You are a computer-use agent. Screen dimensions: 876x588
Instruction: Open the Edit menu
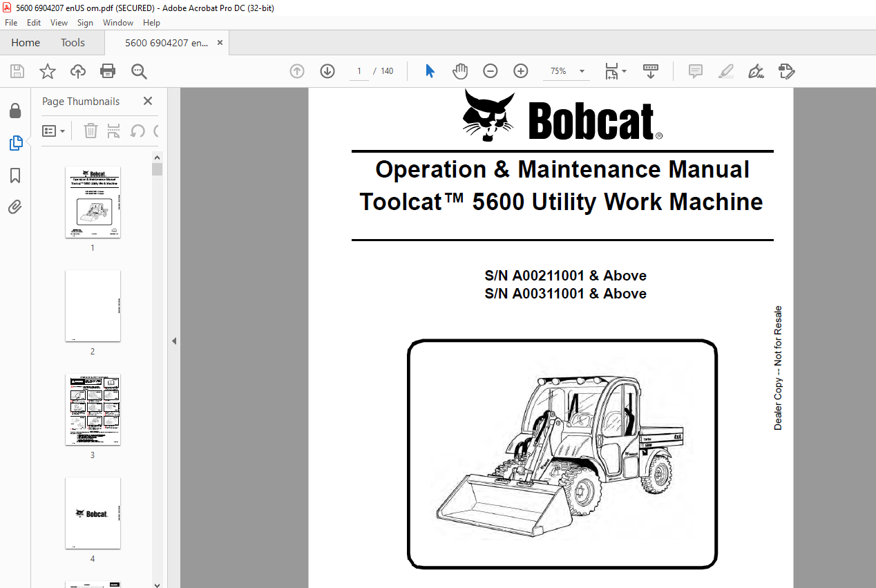click(x=34, y=23)
